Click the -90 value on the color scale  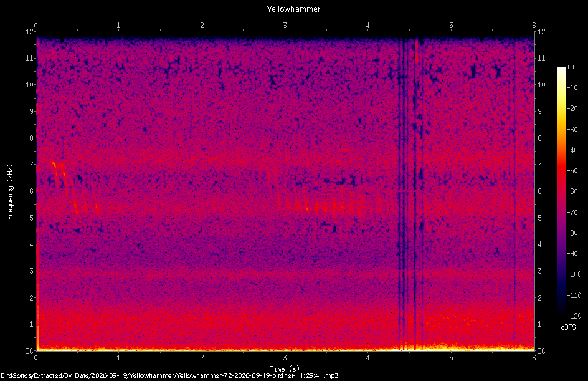572,254
